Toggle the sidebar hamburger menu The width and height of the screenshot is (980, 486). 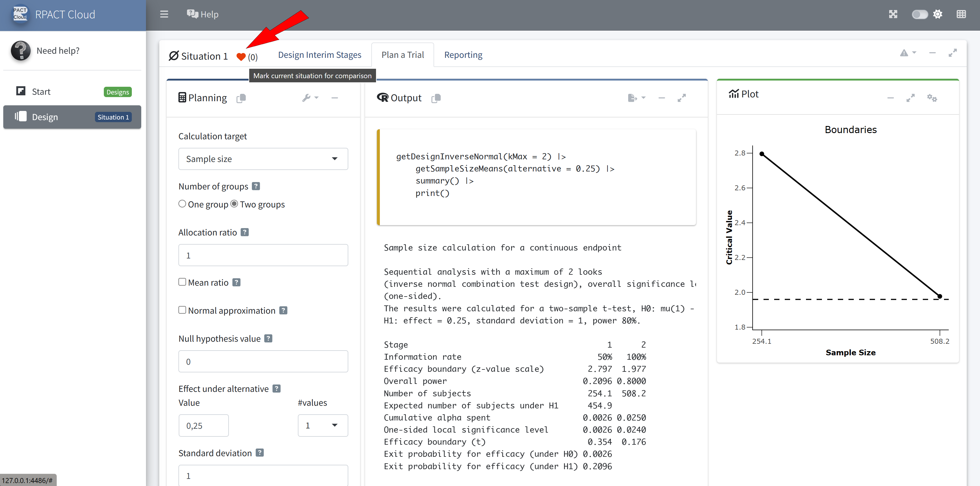pos(164,14)
